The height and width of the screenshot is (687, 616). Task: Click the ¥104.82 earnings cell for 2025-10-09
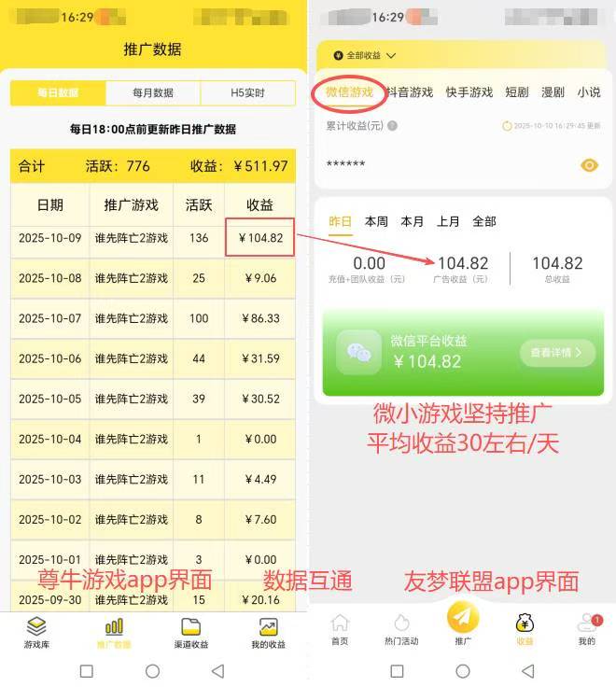[259, 237]
